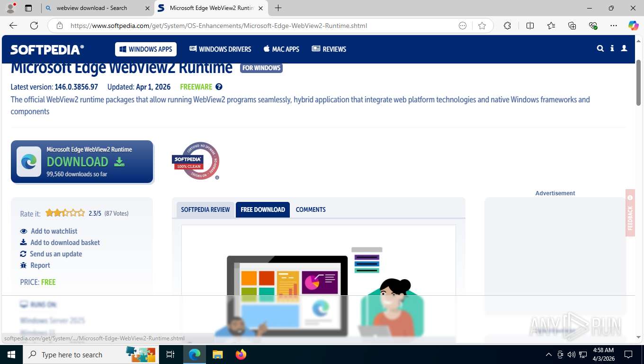
Task: Open Softpedia info icon in header
Action: coord(612,48)
